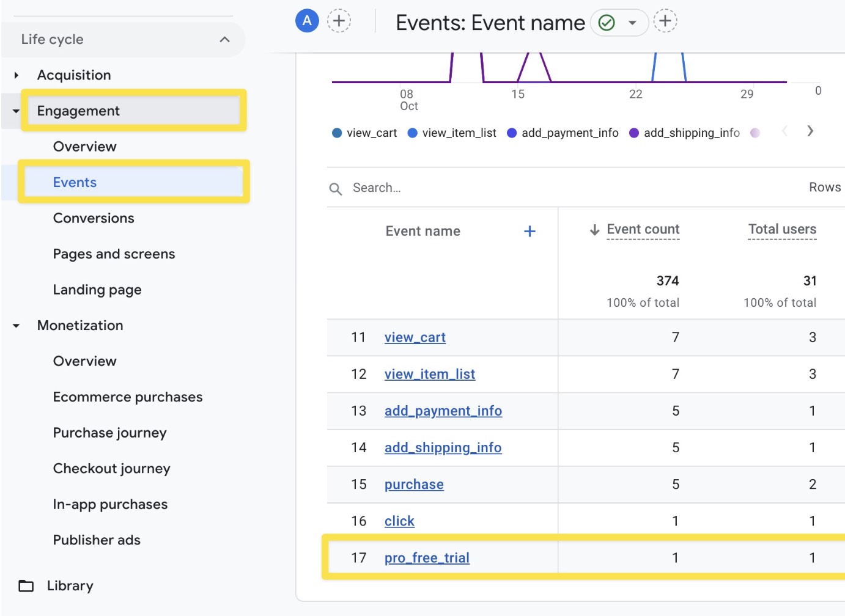Open the segment chip dropdown arrow

coord(632,22)
